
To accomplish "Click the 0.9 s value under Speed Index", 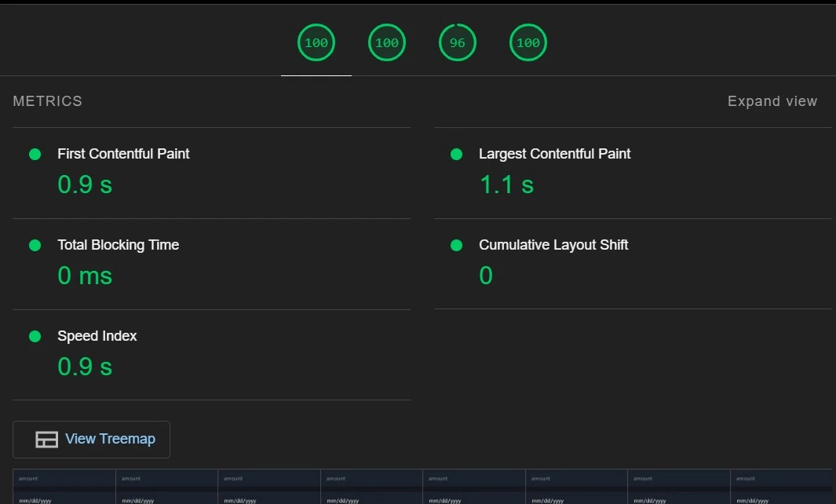I will 85,367.
